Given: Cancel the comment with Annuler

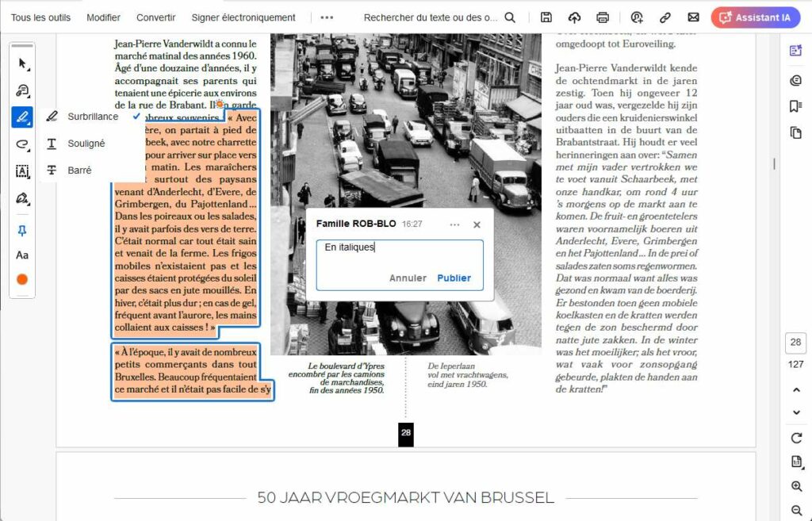Looking at the screenshot, I should click(408, 278).
